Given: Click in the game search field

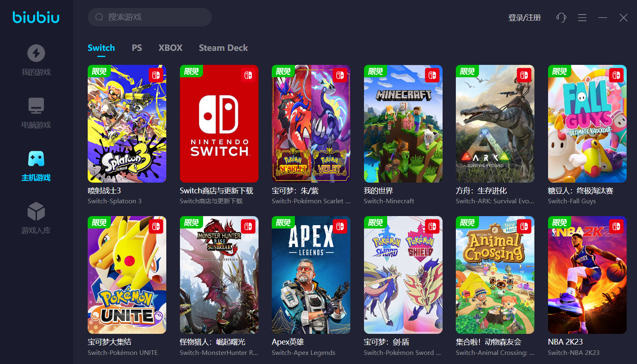Looking at the screenshot, I should click(157, 17).
